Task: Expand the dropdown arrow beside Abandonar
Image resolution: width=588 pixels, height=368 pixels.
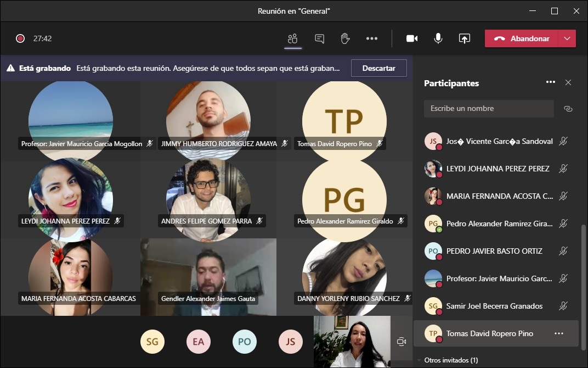Action: tap(567, 38)
